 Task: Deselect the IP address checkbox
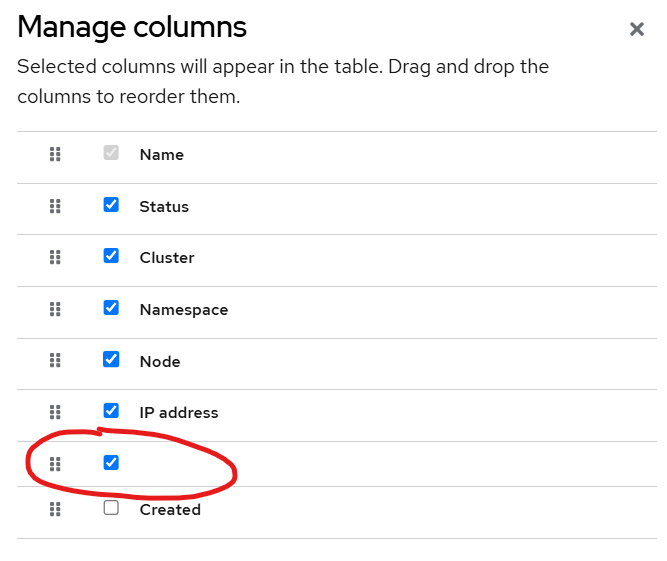111,410
